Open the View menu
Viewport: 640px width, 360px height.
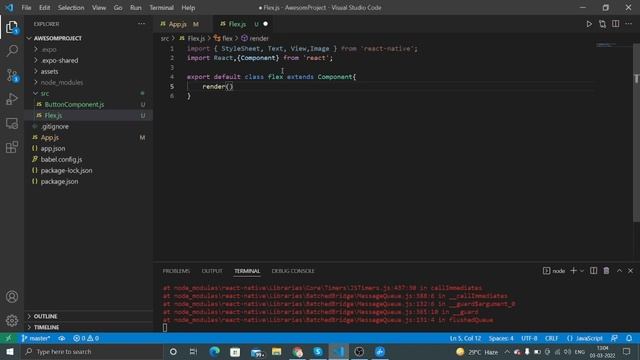pyautogui.click(x=99, y=8)
